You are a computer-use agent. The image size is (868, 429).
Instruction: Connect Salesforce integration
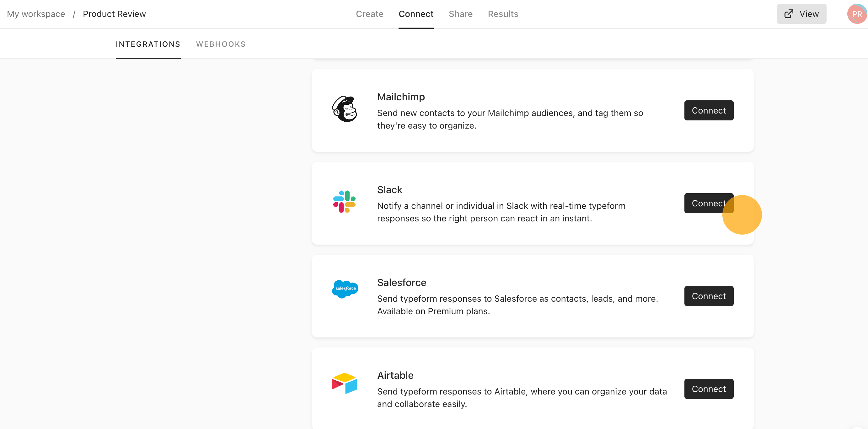click(x=709, y=296)
